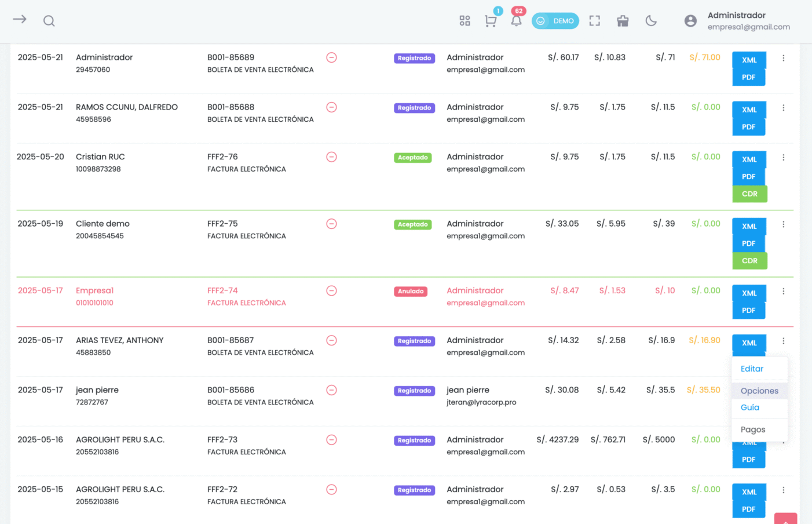Open the three-dot menu for B001-85689 row
The width and height of the screenshot is (812, 524).
pyautogui.click(x=783, y=58)
